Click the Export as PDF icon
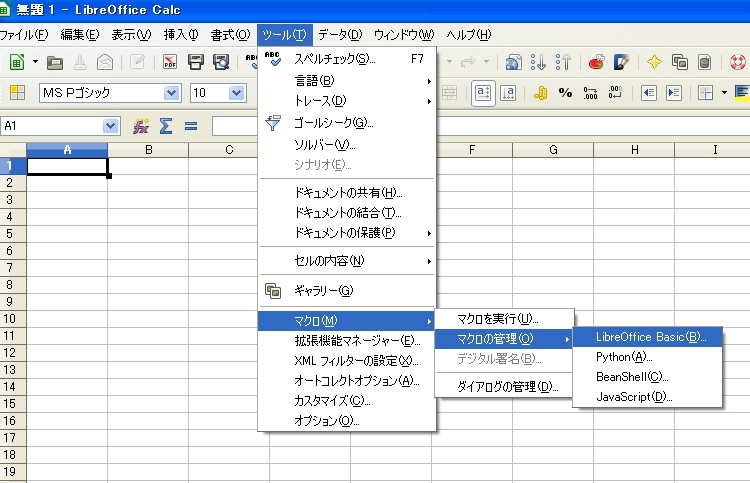The width and height of the screenshot is (750, 483). pos(170,62)
